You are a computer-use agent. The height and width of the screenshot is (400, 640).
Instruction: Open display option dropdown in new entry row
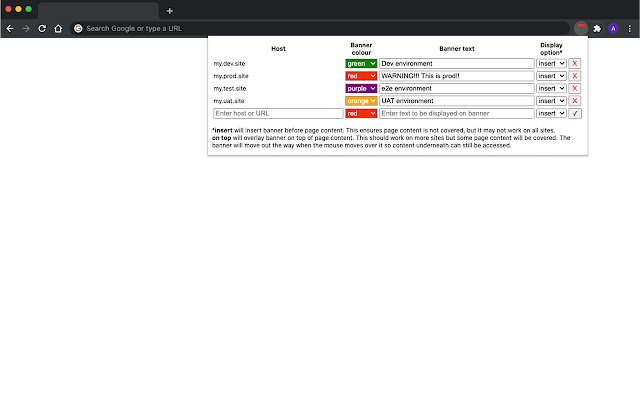tap(551, 113)
